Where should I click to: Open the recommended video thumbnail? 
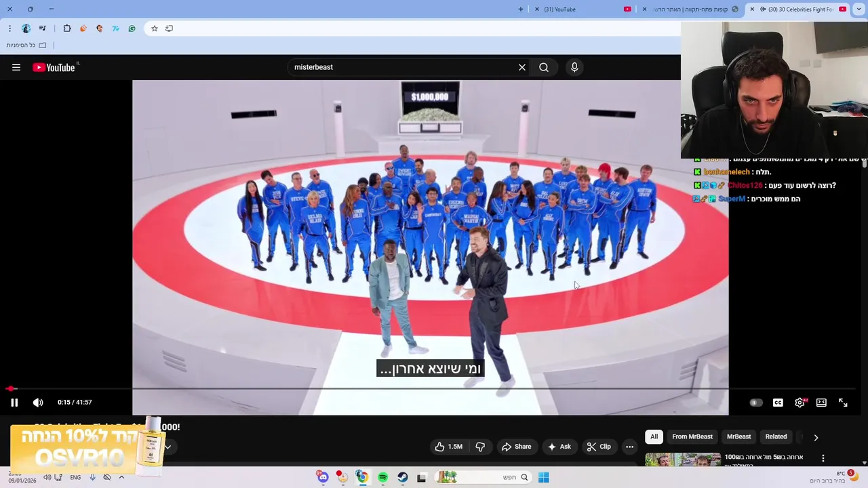[x=683, y=460]
